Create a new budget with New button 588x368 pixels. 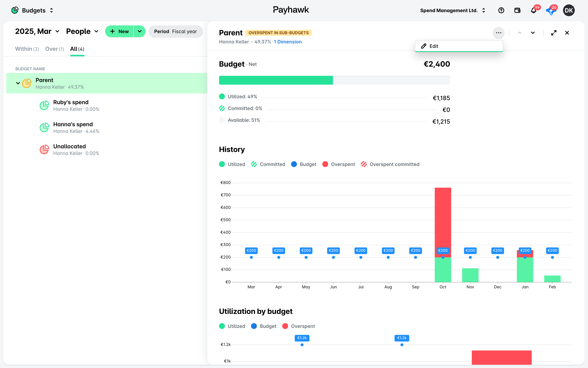(x=119, y=31)
